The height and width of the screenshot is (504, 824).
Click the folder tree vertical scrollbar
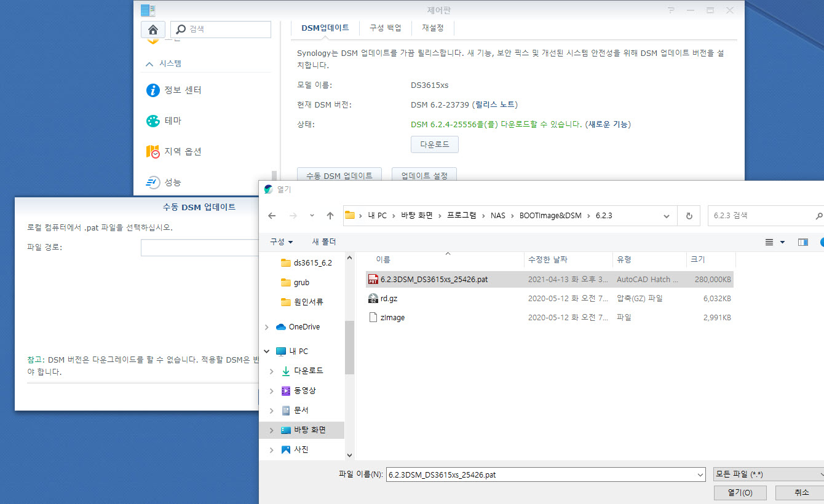click(349, 347)
